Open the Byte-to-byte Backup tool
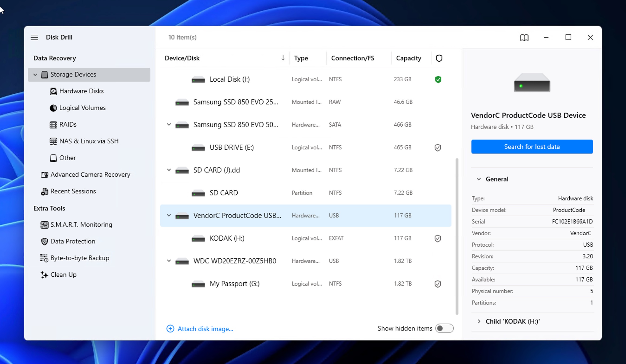Viewport: 626px width, 364px height. (80, 258)
